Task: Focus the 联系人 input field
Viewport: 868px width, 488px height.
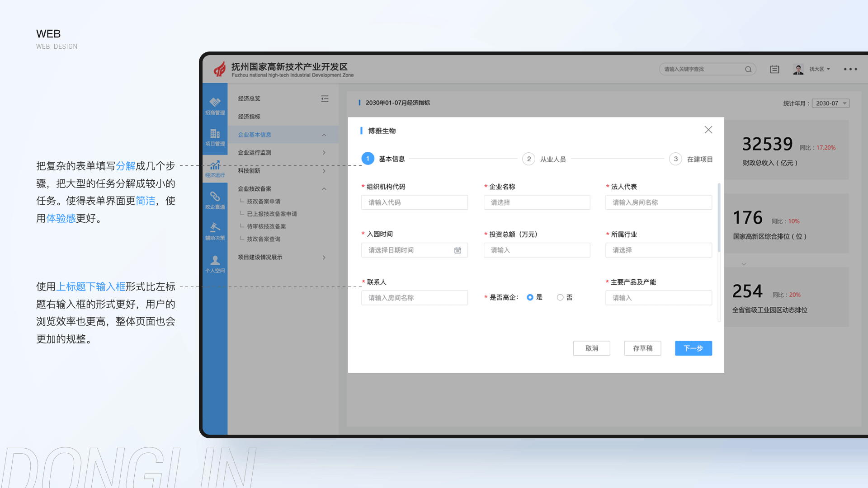Action: coord(415,298)
